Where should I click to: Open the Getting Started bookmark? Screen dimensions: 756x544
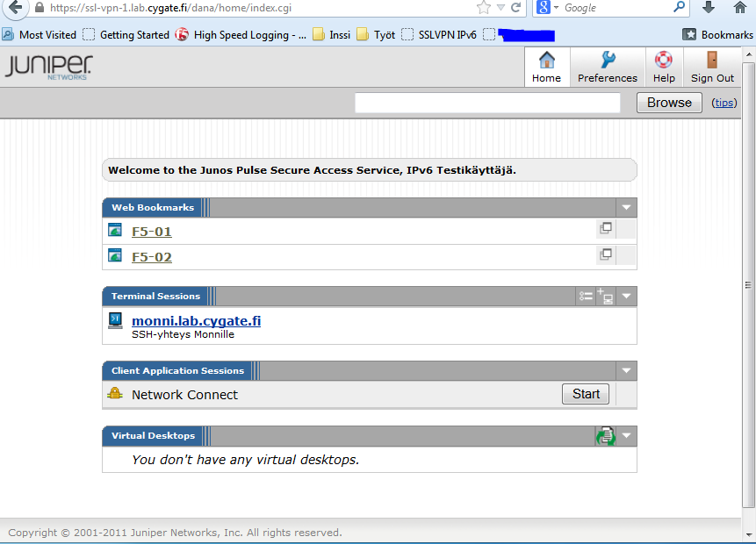click(126, 35)
